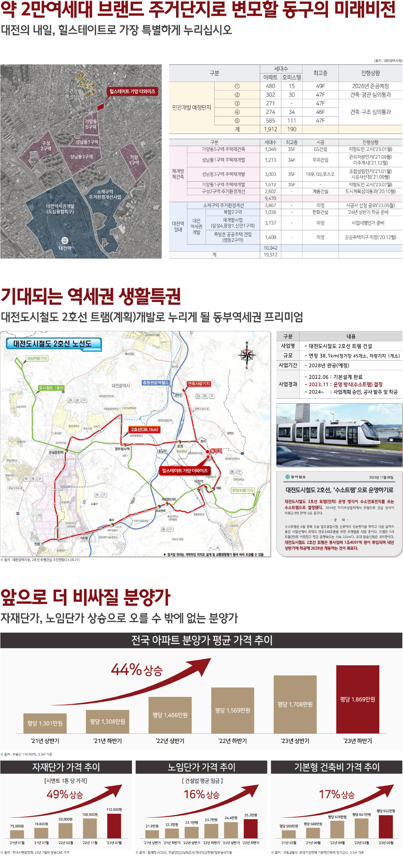Click the 수소트램 news headline
This screenshot has width=403, height=868.
(339, 490)
